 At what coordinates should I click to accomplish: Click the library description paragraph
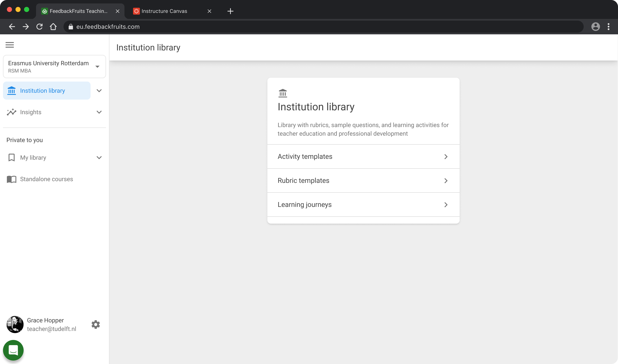click(363, 129)
